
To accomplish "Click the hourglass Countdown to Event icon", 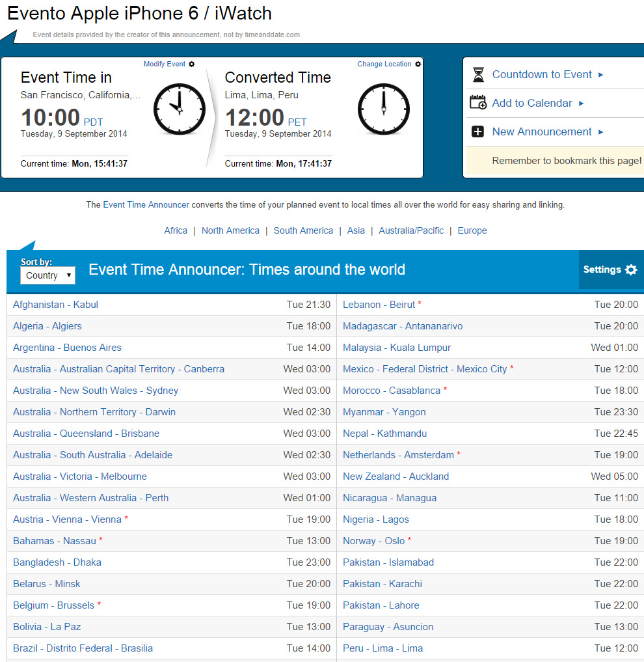I will tap(478, 75).
